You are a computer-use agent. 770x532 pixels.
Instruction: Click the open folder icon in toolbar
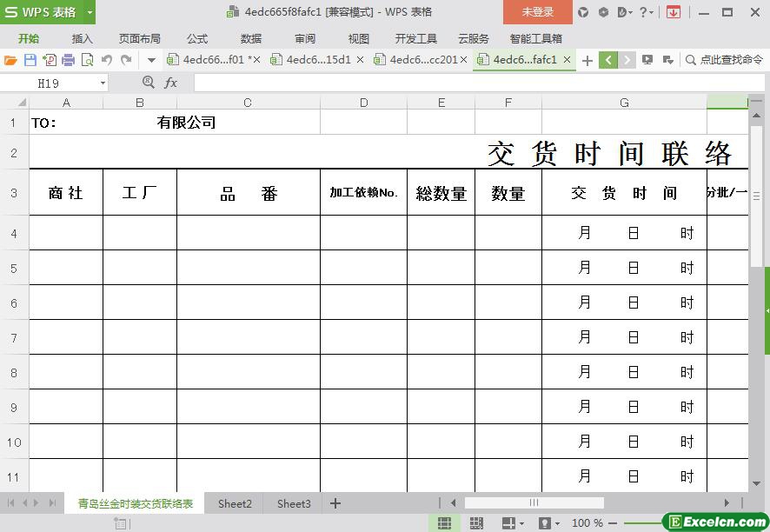10,60
